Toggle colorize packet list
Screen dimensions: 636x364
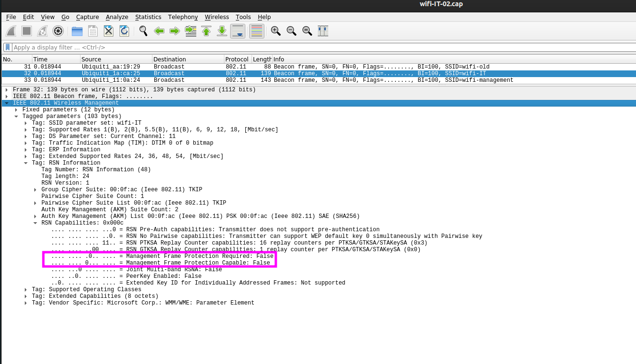(x=256, y=31)
